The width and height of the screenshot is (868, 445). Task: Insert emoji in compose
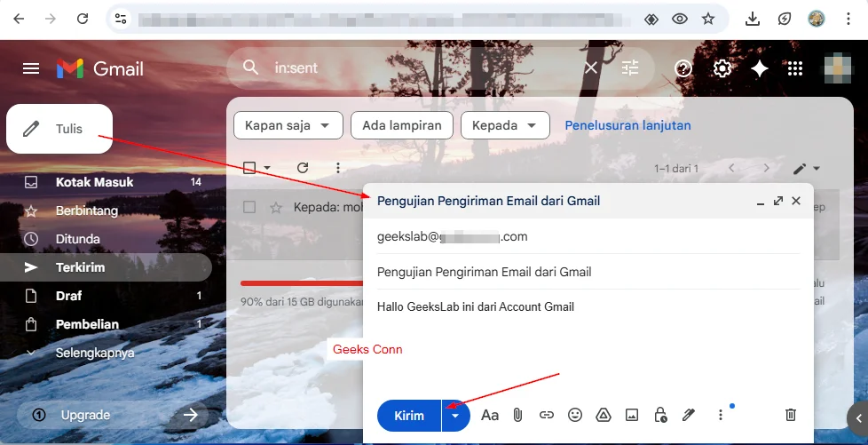tap(575, 415)
